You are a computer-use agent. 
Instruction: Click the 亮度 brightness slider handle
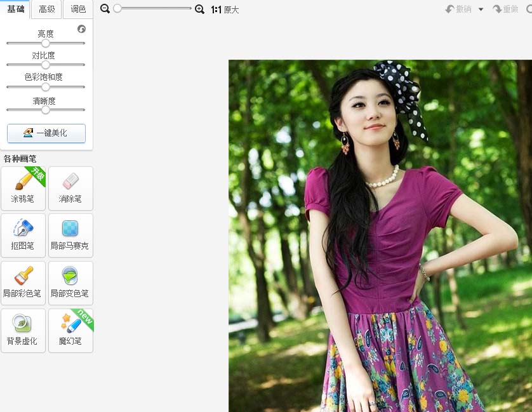(x=46, y=43)
